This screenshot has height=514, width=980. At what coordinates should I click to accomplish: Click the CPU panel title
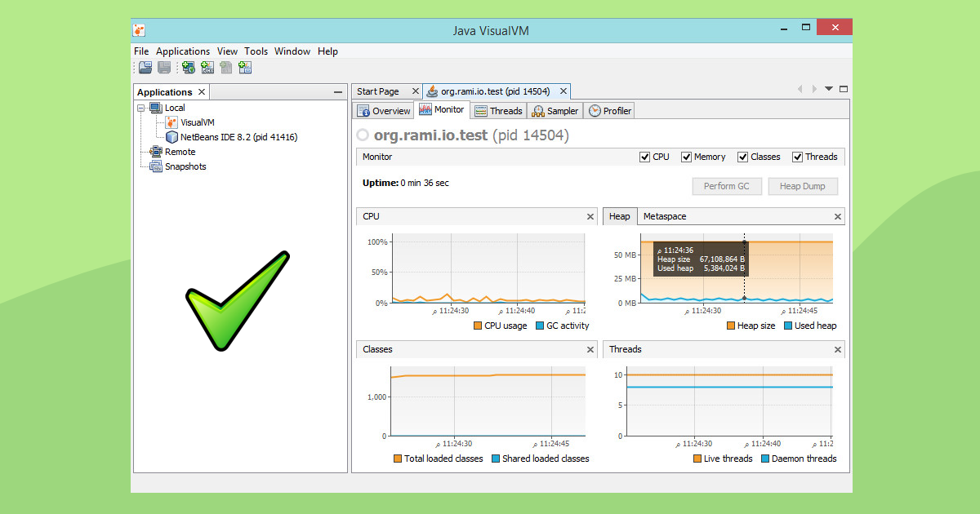tap(371, 216)
